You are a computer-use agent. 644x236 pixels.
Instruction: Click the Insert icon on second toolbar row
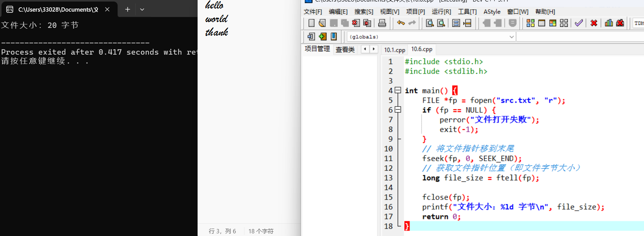pyautogui.click(x=311, y=36)
